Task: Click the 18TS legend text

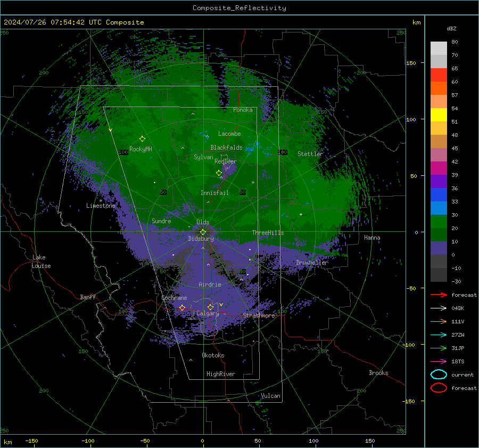Action: point(458,362)
